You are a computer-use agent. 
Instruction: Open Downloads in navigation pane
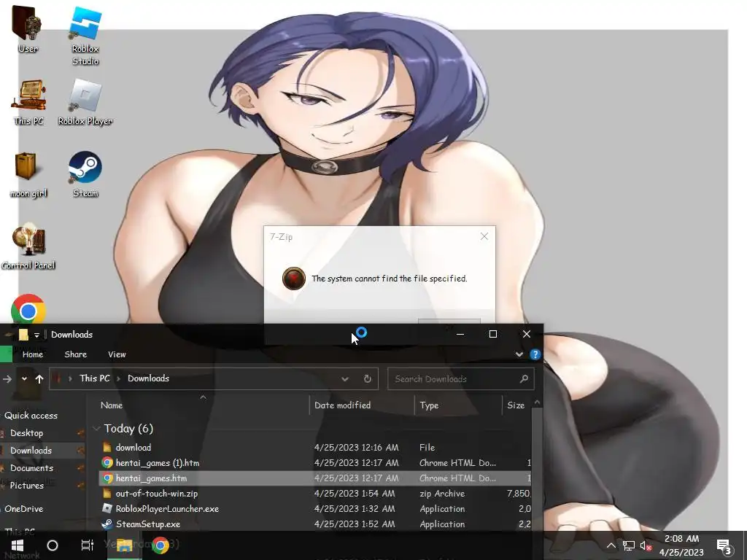click(31, 450)
